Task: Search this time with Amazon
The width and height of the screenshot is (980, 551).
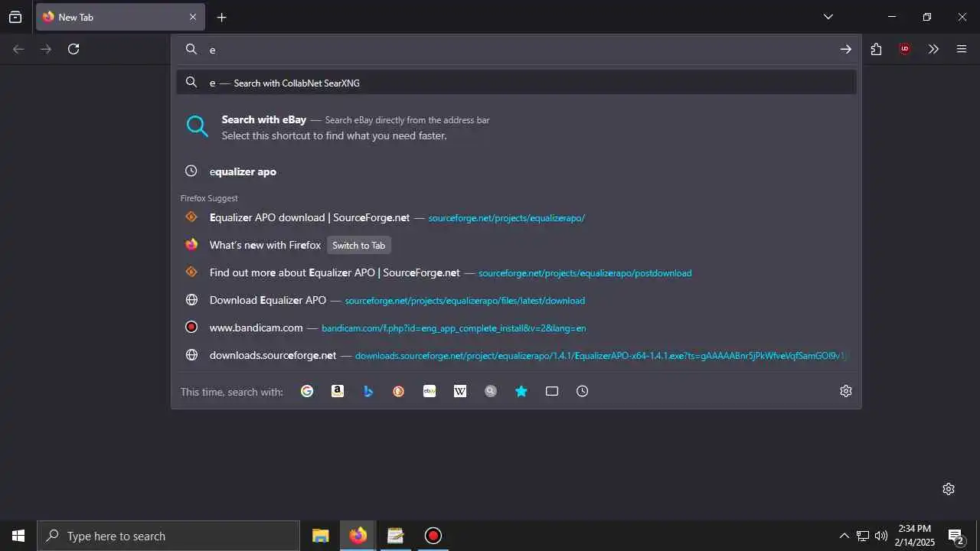Action: tap(338, 391)
